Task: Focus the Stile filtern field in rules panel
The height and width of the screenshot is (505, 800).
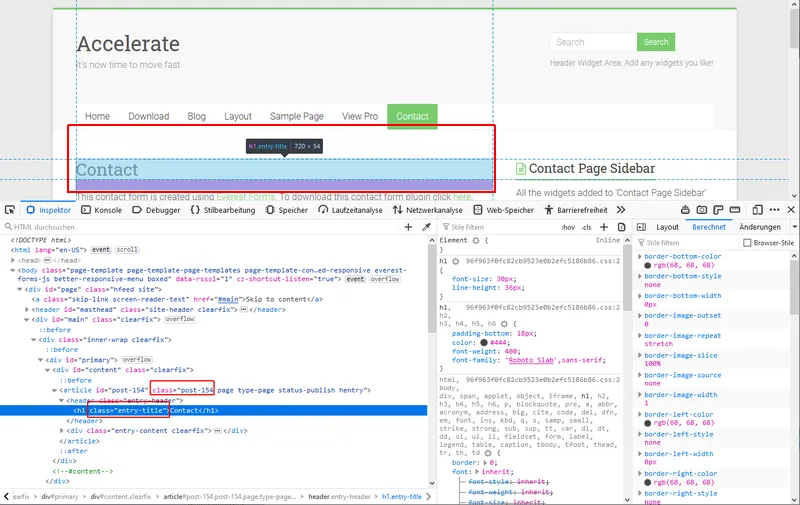Action: 500,227
